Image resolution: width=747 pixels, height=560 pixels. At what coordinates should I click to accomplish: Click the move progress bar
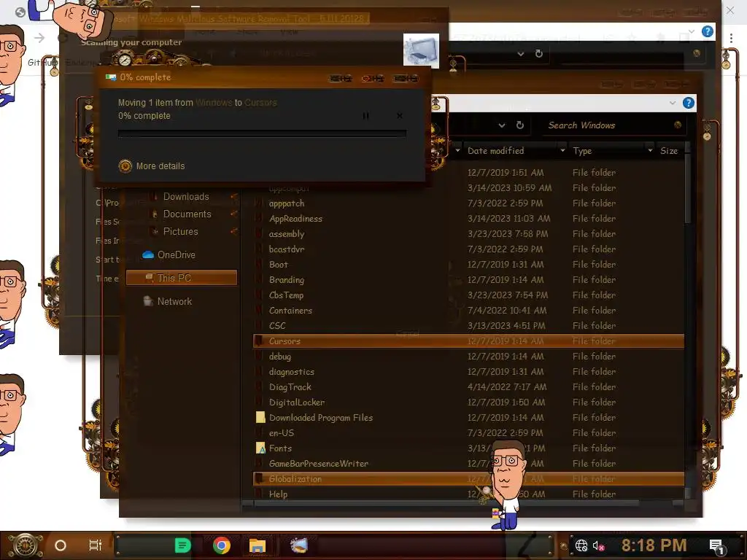[262, 133]
